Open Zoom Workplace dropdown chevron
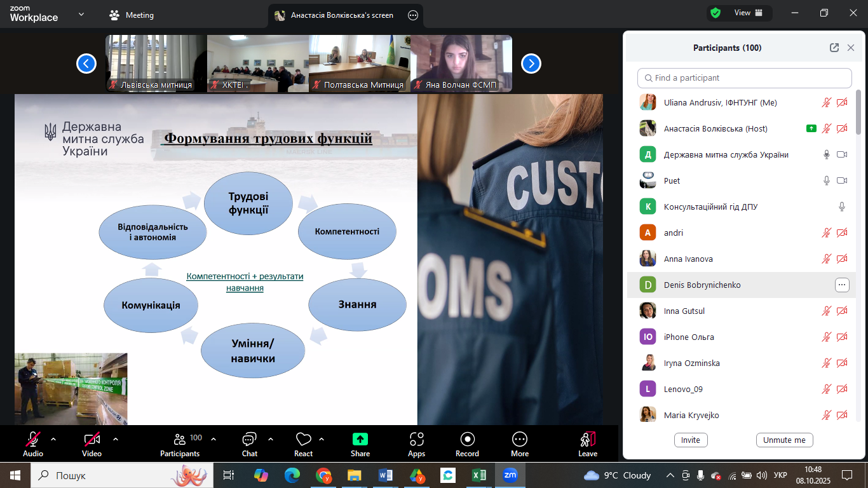Image resolution: width=868 pixels, height=488 pixels. click(81, 14)
